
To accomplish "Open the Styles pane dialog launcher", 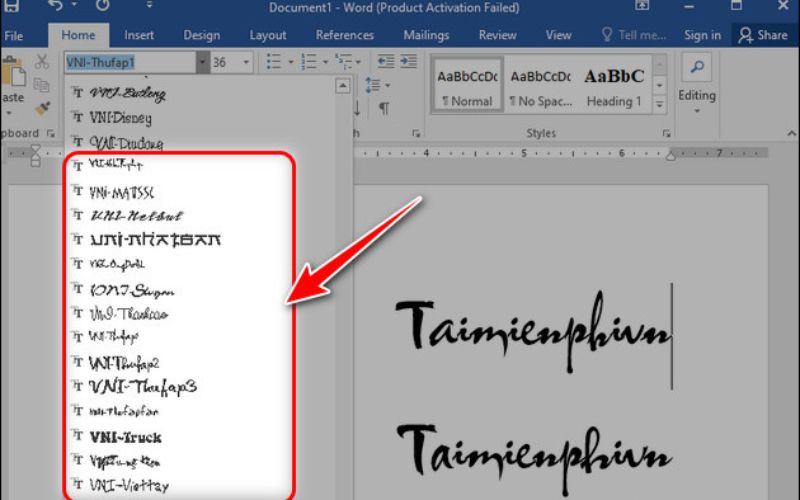I will (666, 134).
